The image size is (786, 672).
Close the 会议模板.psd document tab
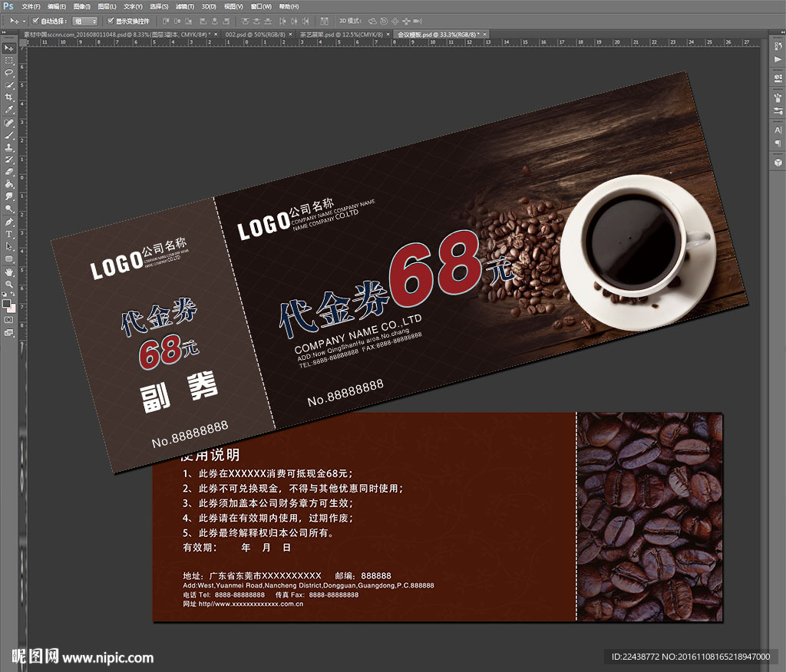[x=485, y=35]
